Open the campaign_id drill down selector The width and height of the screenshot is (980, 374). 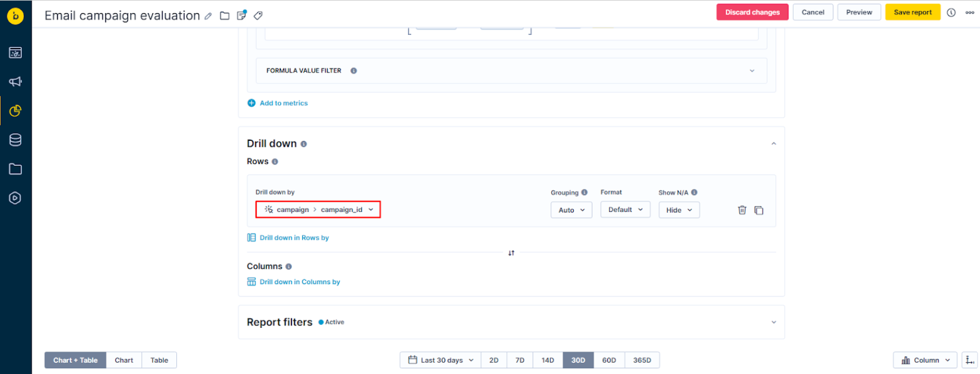[318, 209]
